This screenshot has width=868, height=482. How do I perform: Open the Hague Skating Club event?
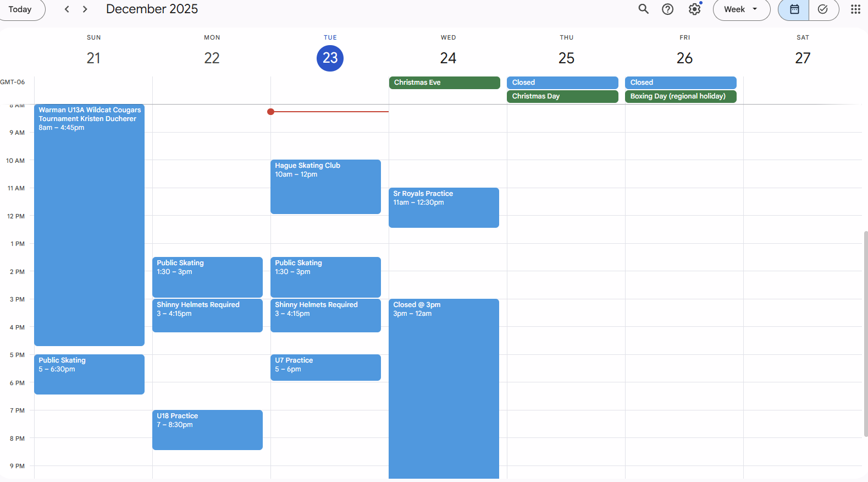pos(325,187)
